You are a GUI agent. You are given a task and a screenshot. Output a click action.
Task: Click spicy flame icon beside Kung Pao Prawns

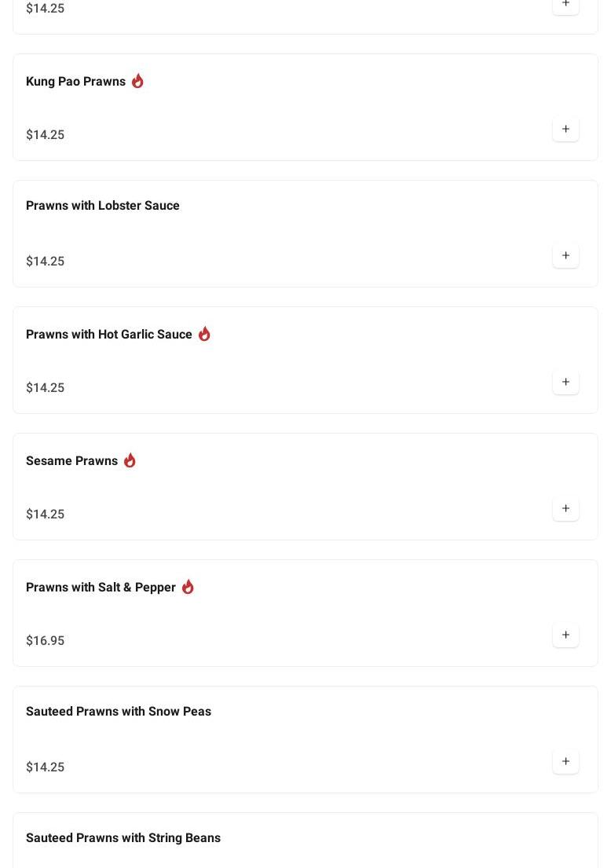point(137,81)
